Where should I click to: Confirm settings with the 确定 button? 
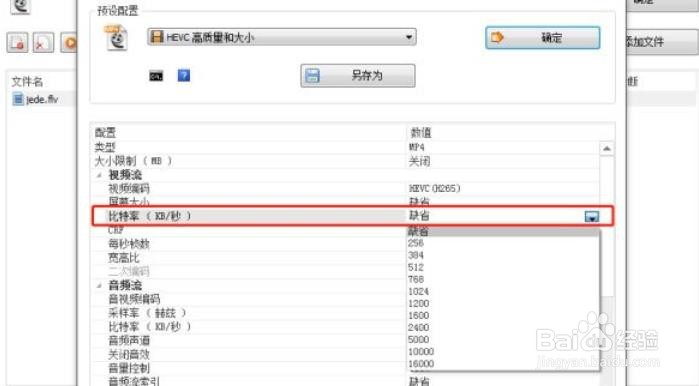click(543, 37)
